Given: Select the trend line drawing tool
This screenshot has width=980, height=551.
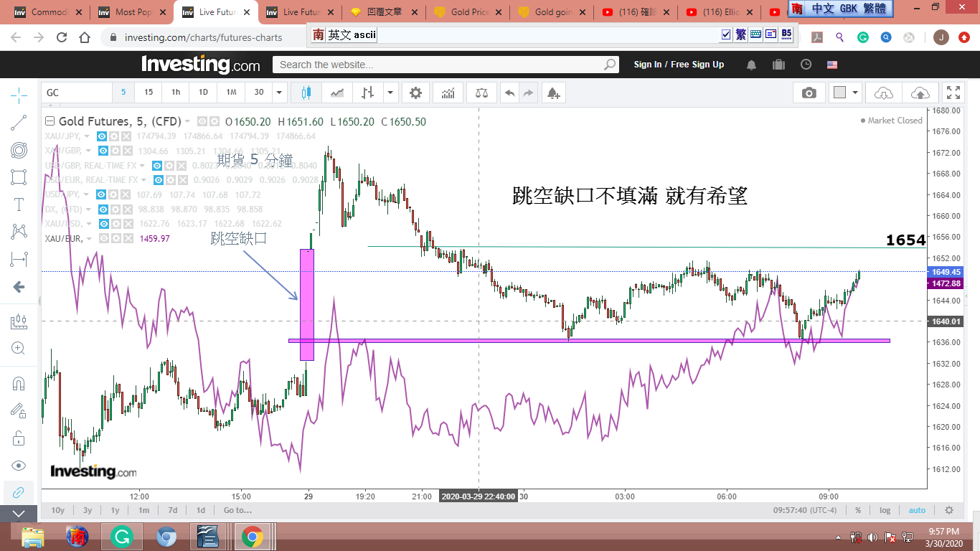Looking at the screenshot, I should tap(19, 123).
